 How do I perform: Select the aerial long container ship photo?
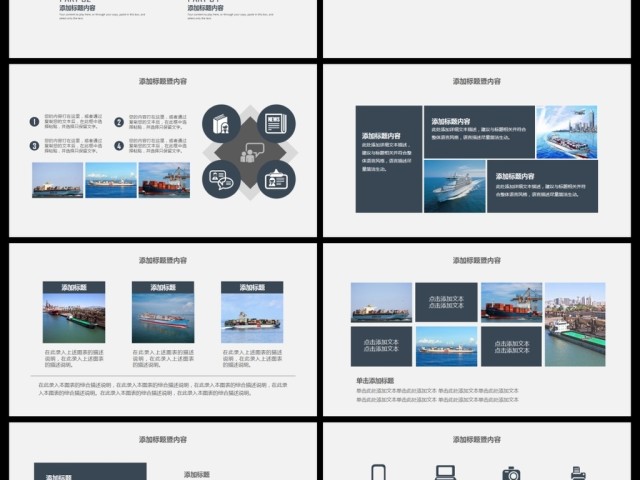pos(163,318)
